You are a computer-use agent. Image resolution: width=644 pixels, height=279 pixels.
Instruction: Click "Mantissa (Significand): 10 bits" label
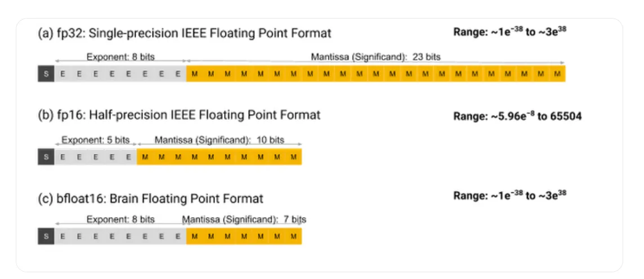click(x=220, y=140)
